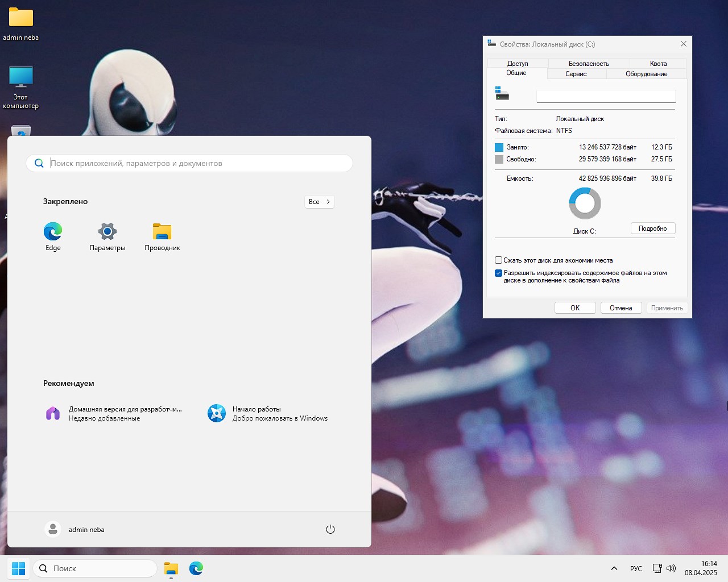Launch Edge from the pinned Start menu apps
728x582 pixels.
point(52,232)
